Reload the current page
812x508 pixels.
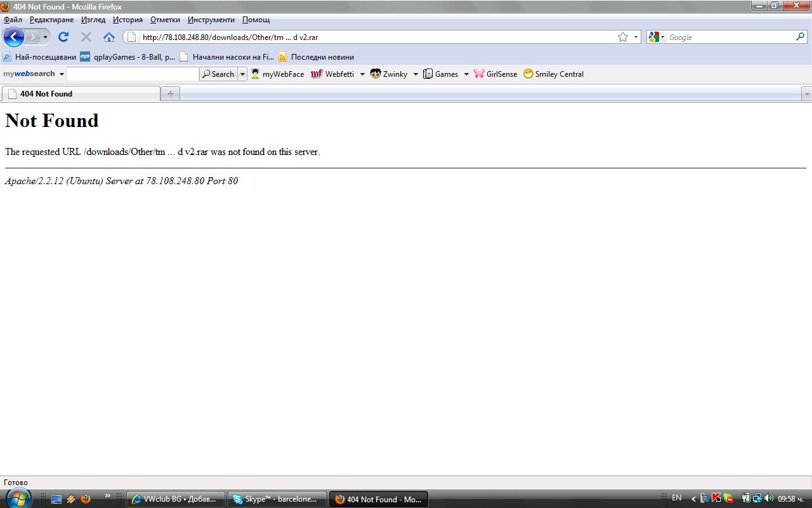tap(63, 37)
